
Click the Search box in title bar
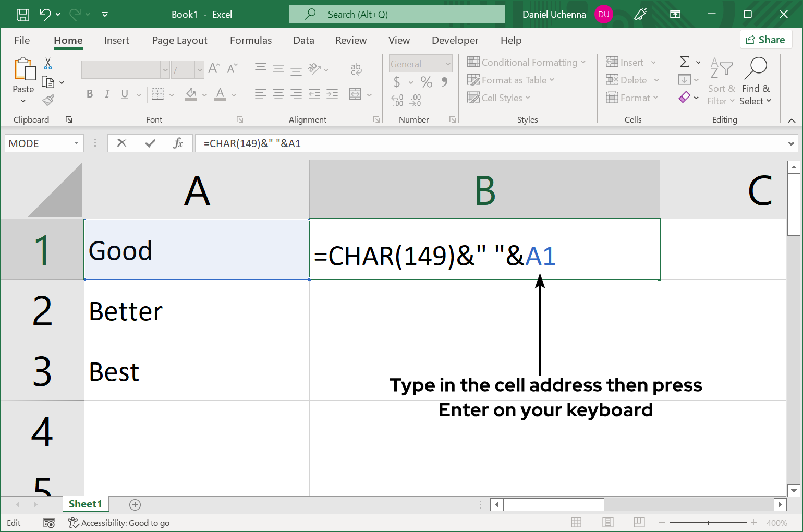point(397,15)
